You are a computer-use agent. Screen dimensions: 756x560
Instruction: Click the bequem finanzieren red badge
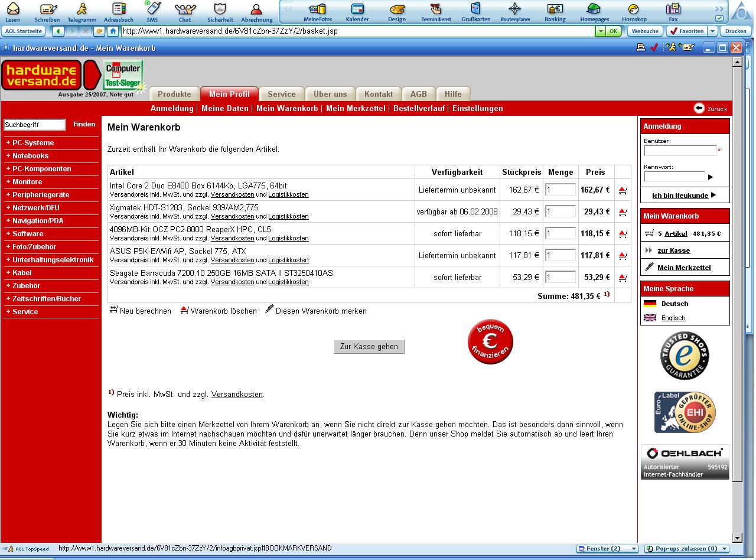tap(490, 341)
